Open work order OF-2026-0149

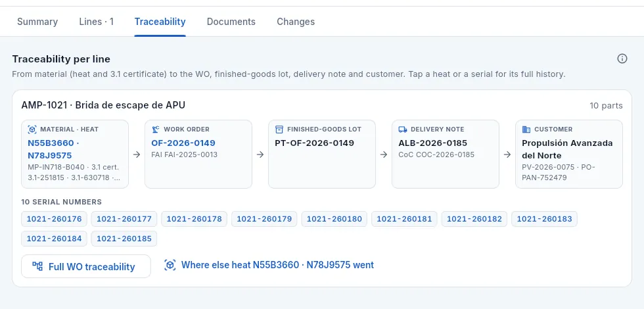[x=183, y=143]
